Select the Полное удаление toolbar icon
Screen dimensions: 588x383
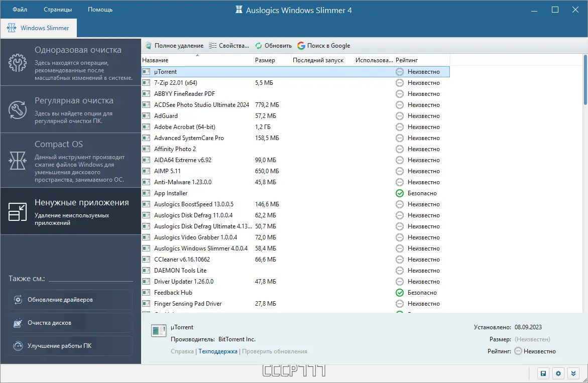[x=149, y=45]
